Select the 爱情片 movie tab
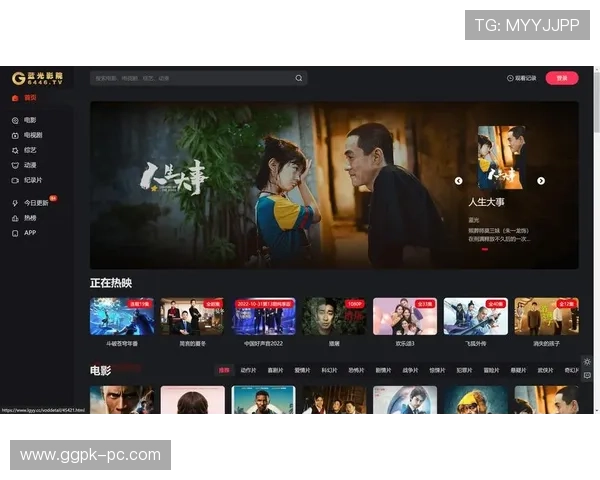 coord(302,370)
